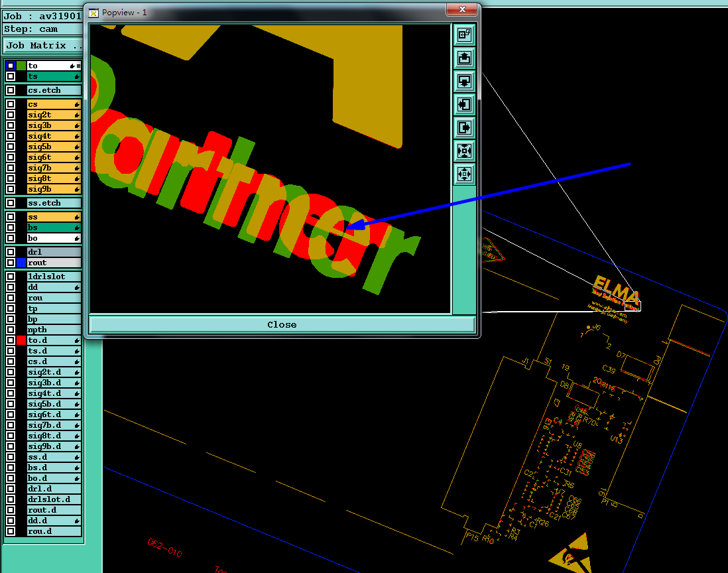Click the small grid icon on the to layer row
Screen dimensions: 728x573
78,66
